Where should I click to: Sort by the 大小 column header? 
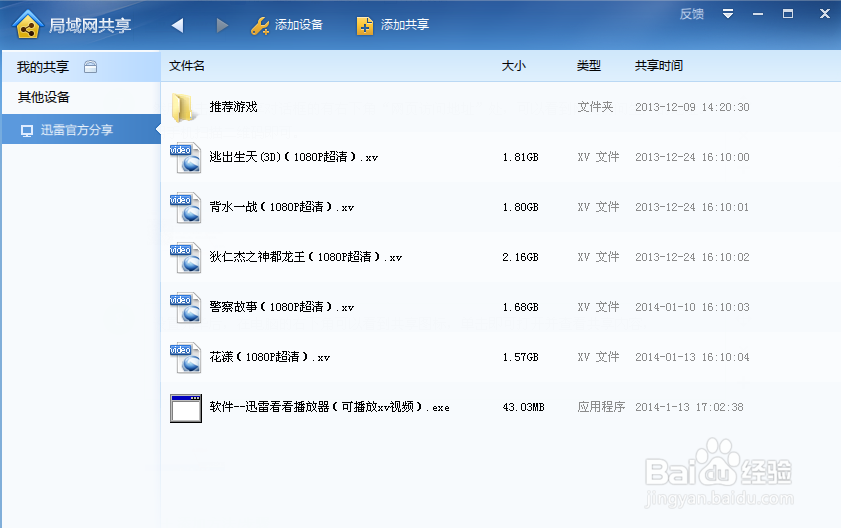[513, 65]
